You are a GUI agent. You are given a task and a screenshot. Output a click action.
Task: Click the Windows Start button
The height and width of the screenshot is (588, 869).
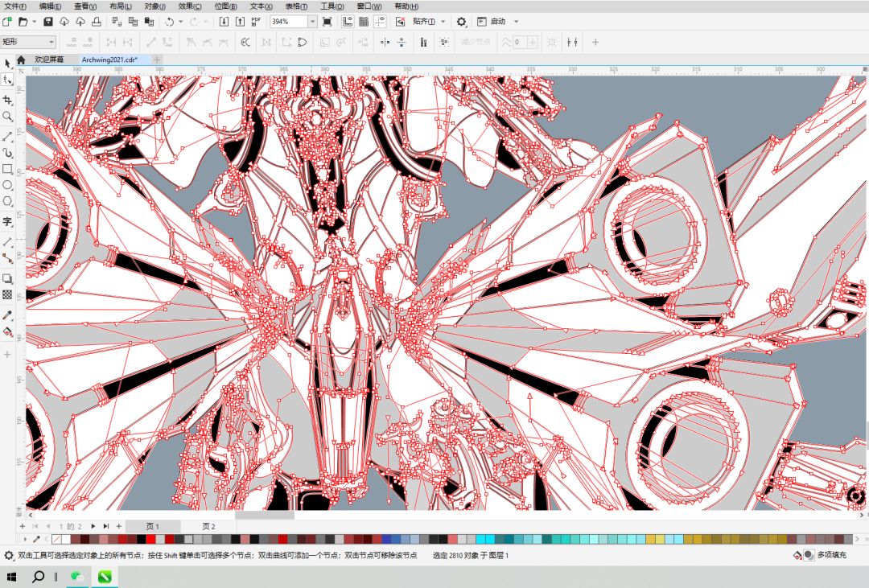[x=11, y=577]
